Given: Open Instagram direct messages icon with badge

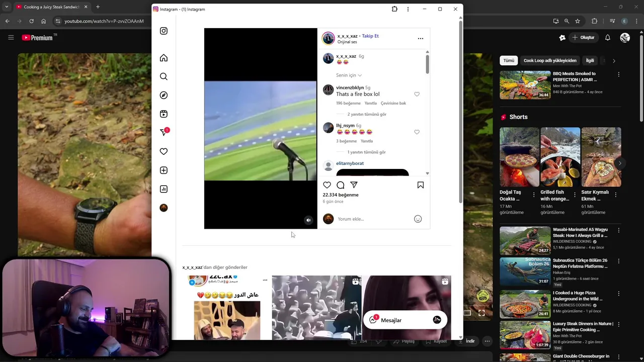Looking at the screenshot, I should (x=164, y=132).
